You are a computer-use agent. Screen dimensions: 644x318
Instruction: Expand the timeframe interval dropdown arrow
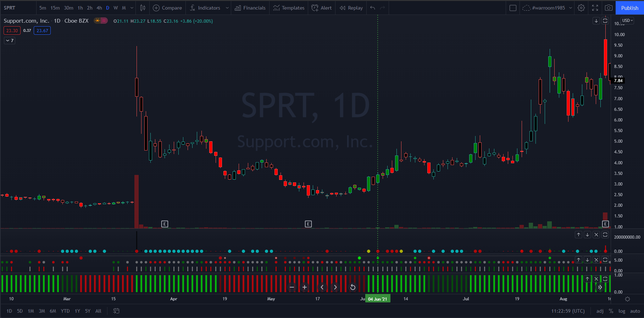tap(132, 8)
